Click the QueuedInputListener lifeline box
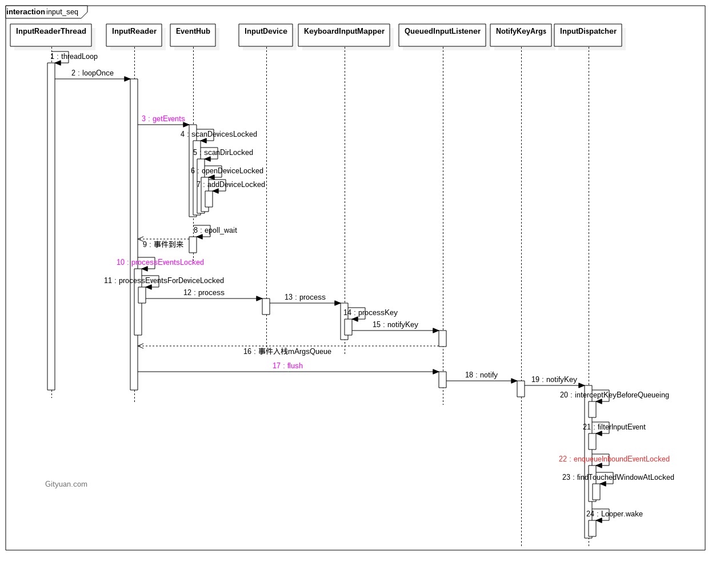Image resolution: width=728 pixels, height=573 pixels. click(442, 34)
